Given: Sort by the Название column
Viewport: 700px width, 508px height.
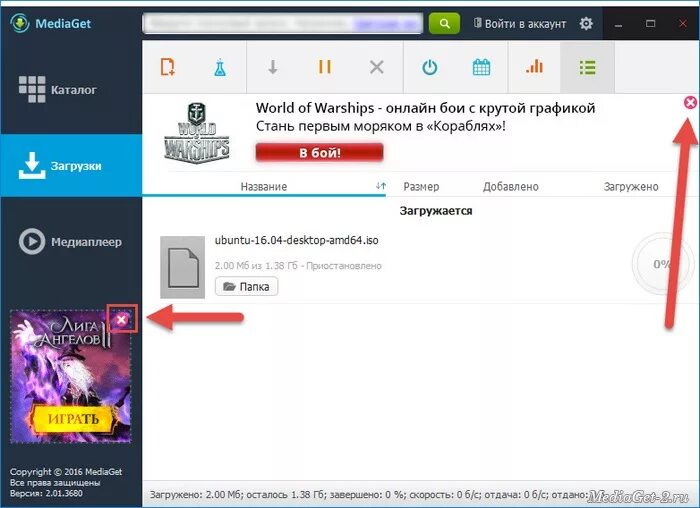Looking at the screenshot, I should [264, 187].
